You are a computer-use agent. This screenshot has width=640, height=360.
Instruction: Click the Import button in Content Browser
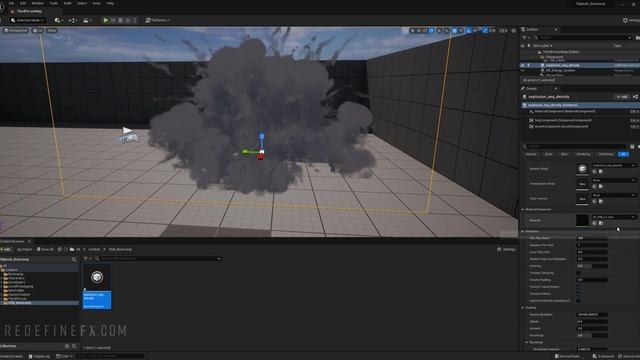pos(24,249)
